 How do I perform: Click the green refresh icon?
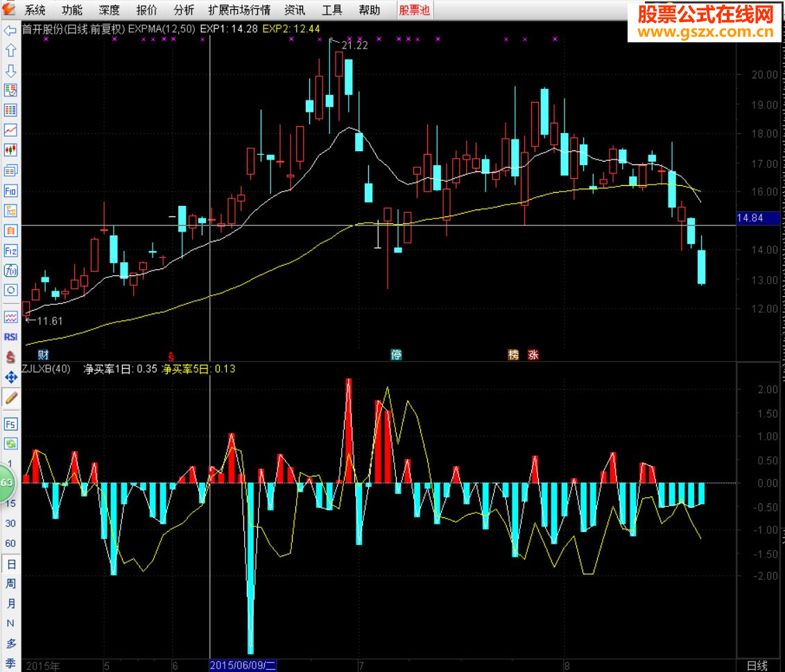point(10,444)
